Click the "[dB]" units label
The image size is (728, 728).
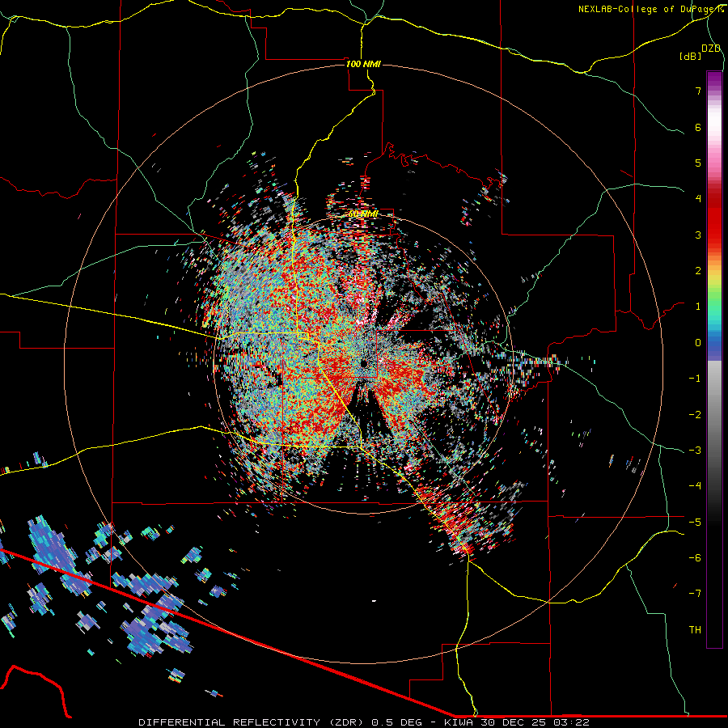[x=691, y=57]
